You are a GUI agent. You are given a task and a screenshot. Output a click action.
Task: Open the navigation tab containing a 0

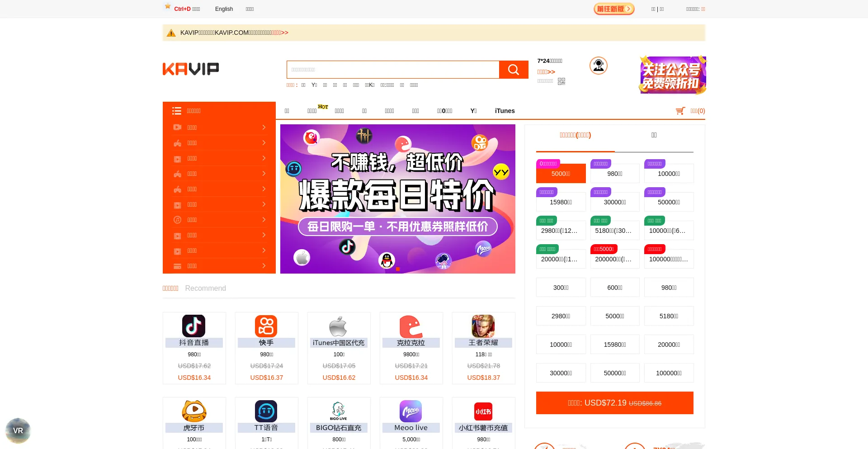[x=444, y=111]
